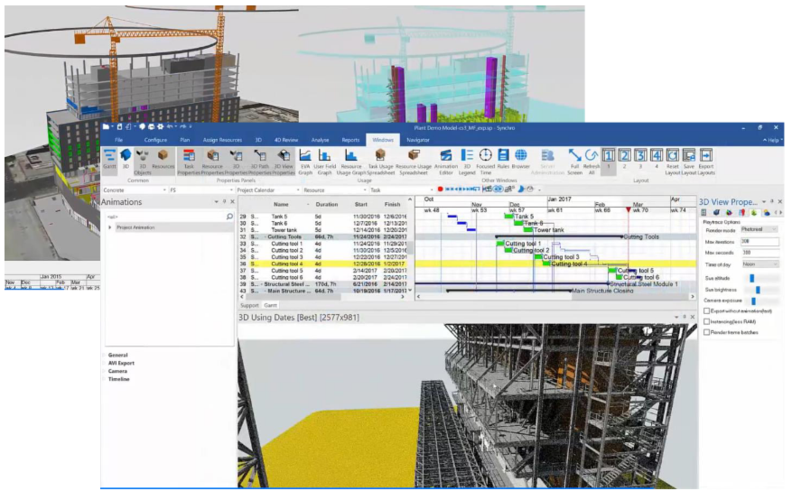Enable Export without animation checkbox
The width and height of the screenshot is (792, 500).
click(709, 311)
